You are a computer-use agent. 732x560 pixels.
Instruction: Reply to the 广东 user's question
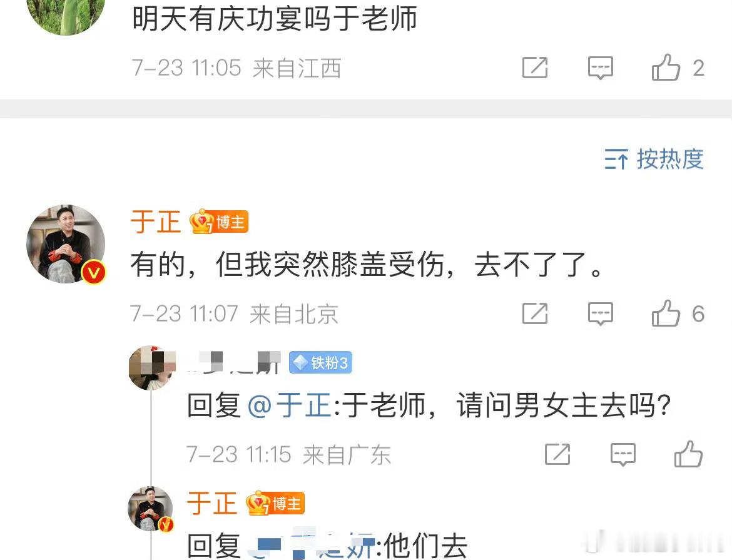[x=623, y=454]
